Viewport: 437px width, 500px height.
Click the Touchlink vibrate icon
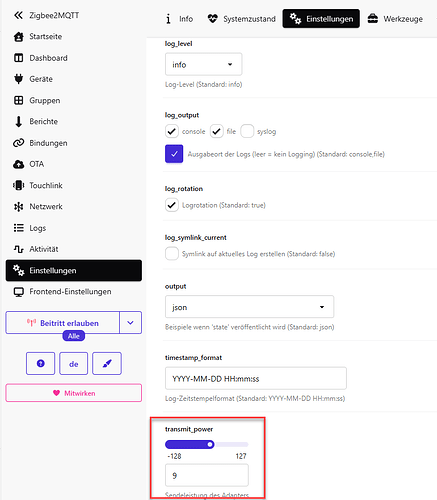tap(19, 185)
